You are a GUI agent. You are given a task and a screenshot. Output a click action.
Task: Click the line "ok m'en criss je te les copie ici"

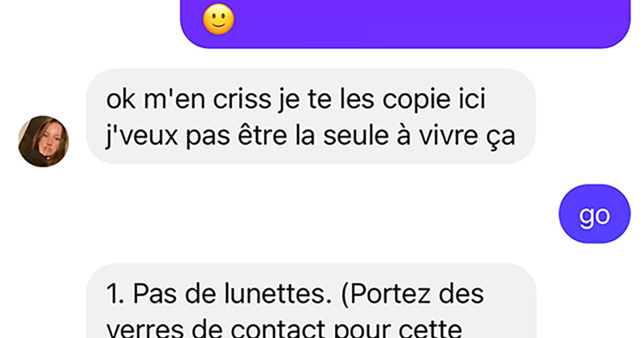(295, 101)
